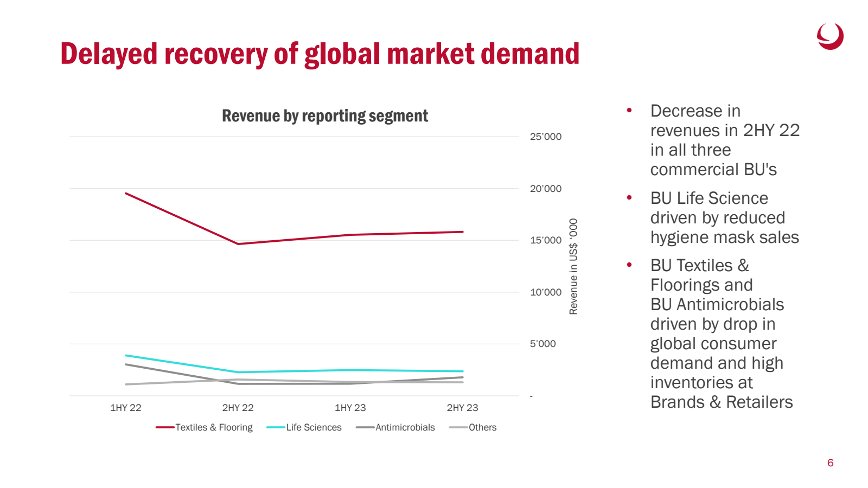868x488 pixels.
Task: Select the 'Textiles & Flooring' legend label
Action: (x=214, y=427)
